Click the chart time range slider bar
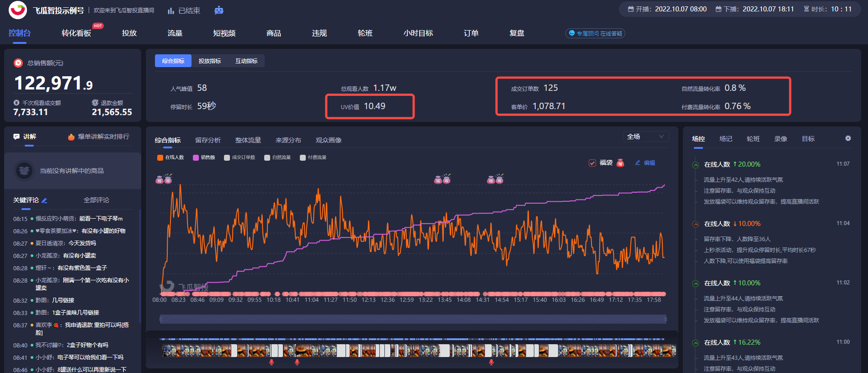Viewport: 868px width, 373px height. (413, 319)
